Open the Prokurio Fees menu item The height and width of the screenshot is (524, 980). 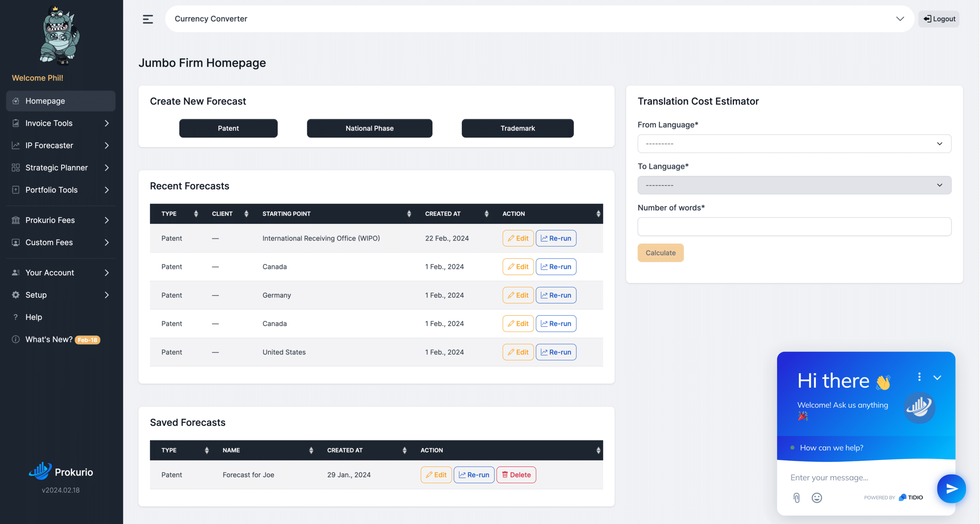click(60, 220)
